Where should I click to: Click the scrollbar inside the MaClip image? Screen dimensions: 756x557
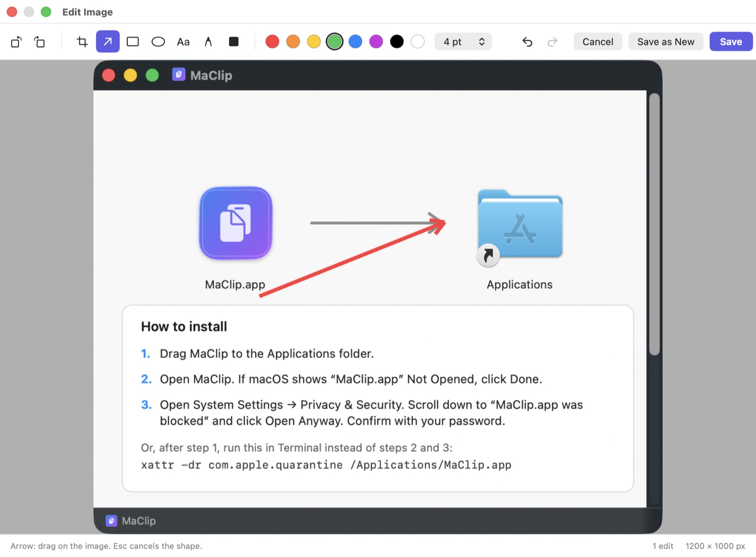(x=654, y=224)
